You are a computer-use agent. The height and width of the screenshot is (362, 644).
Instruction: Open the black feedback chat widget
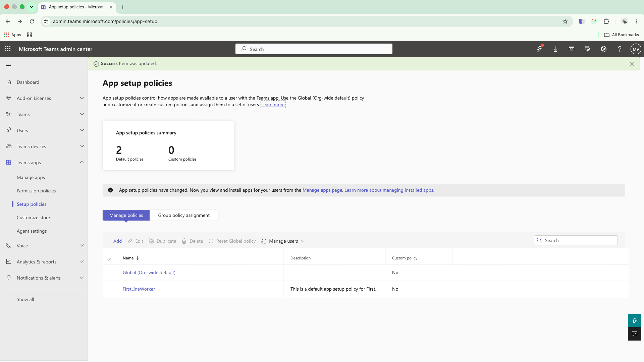[635, 334]
